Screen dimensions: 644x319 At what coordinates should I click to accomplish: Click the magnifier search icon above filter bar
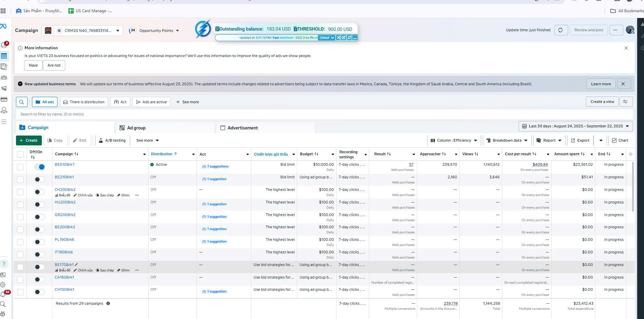click(x=21, y=102)
